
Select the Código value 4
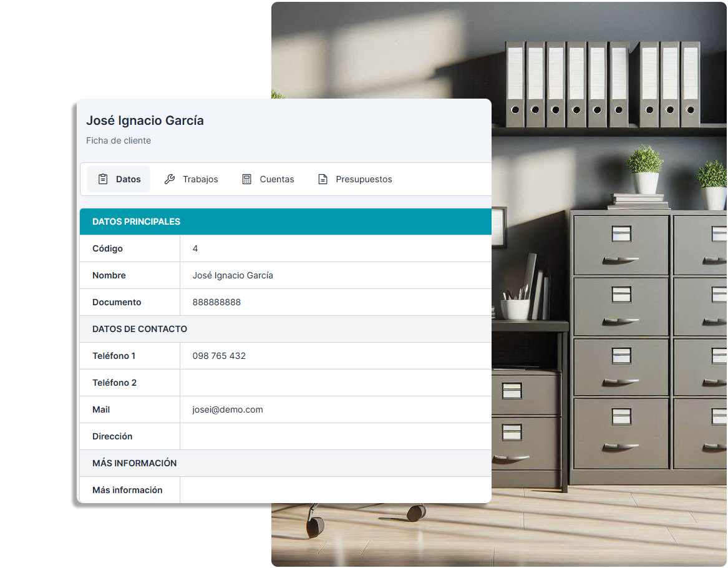point(195,248)
